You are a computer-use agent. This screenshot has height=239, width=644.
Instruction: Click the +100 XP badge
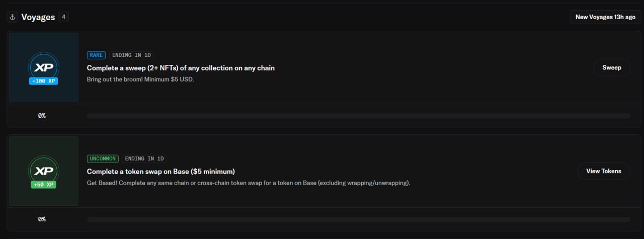[43, 81]
